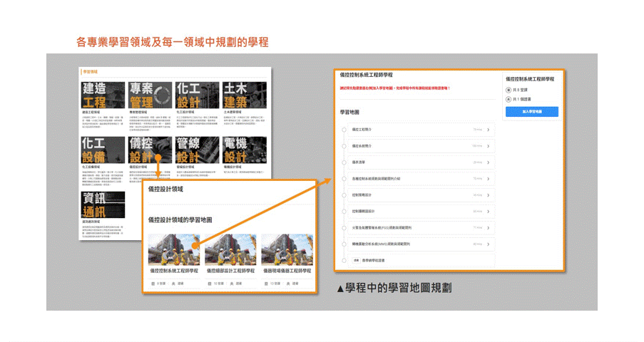Image resolution: width=644 pixels, height=342 pixels.
Task: Click the 學習領域 section header
Action: (91, 72)
